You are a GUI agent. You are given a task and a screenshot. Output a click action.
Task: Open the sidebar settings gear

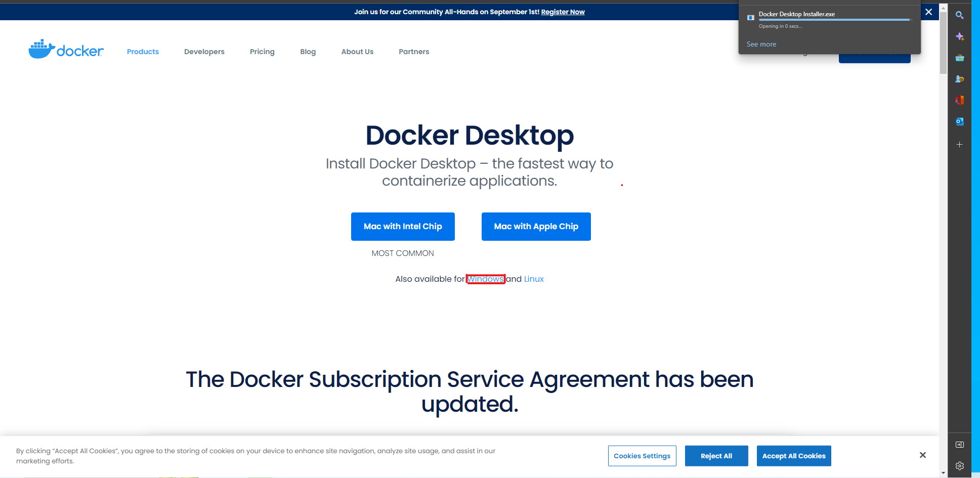959,466
